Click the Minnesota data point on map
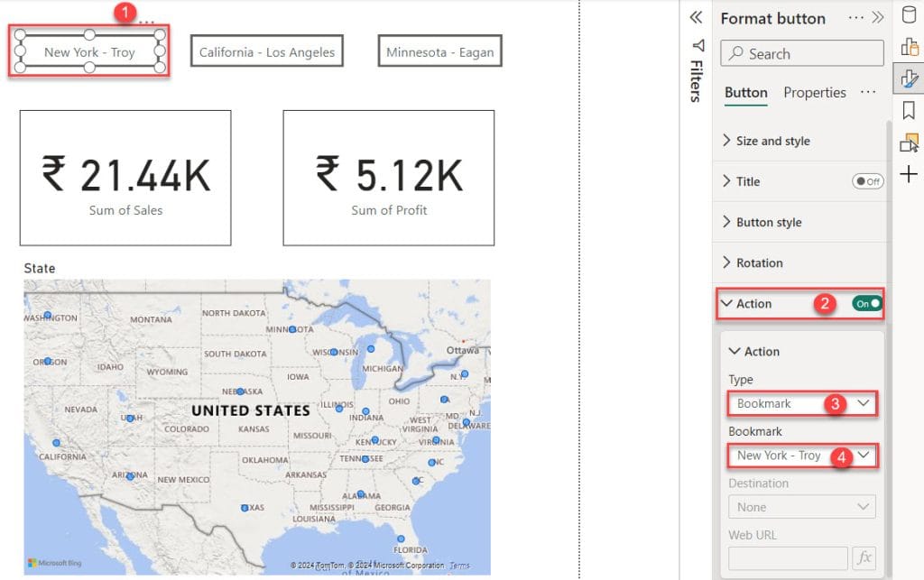This screenshot has height=580, width=924. point(292,329)
